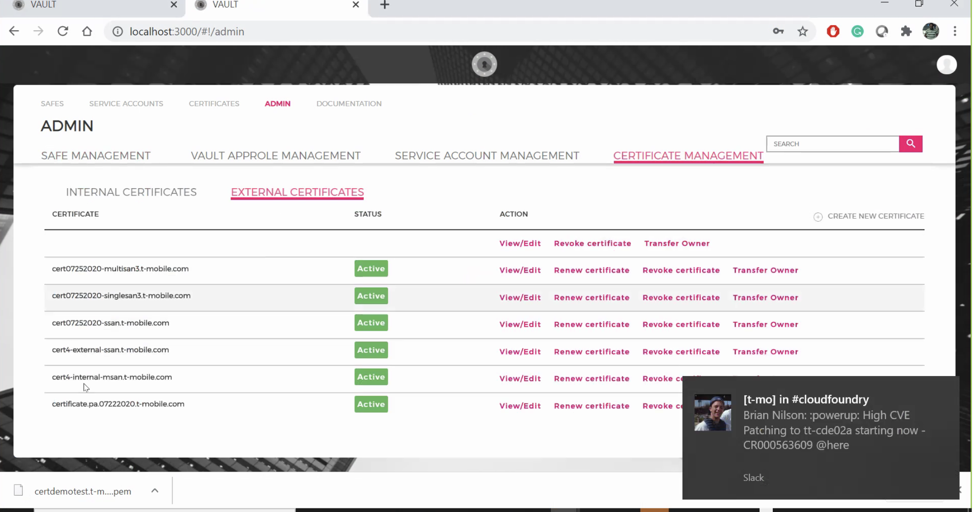Viewport: 980px width, 512px height.
Task: Open the Slack cloudfoundry notification message
Action: [820, 437]
